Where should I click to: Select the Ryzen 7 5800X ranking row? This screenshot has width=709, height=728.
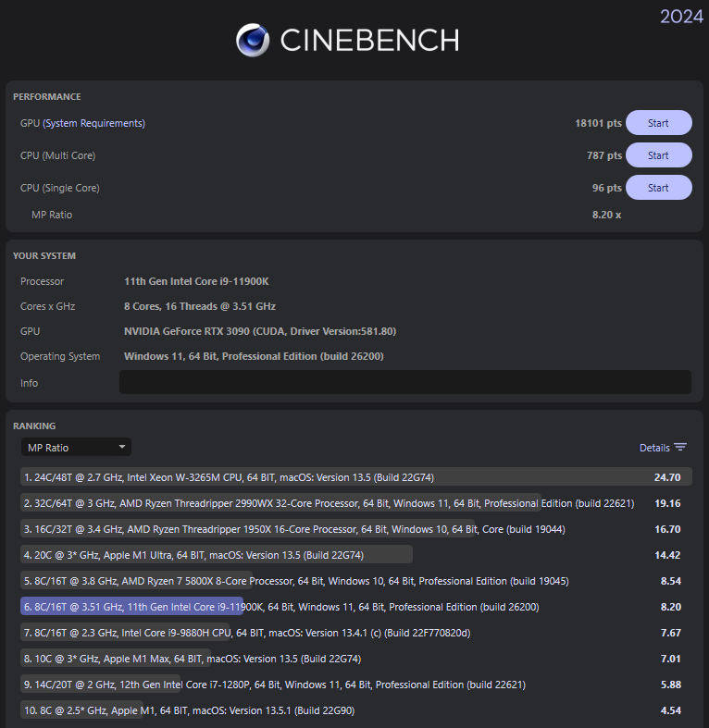pos(356,581)
